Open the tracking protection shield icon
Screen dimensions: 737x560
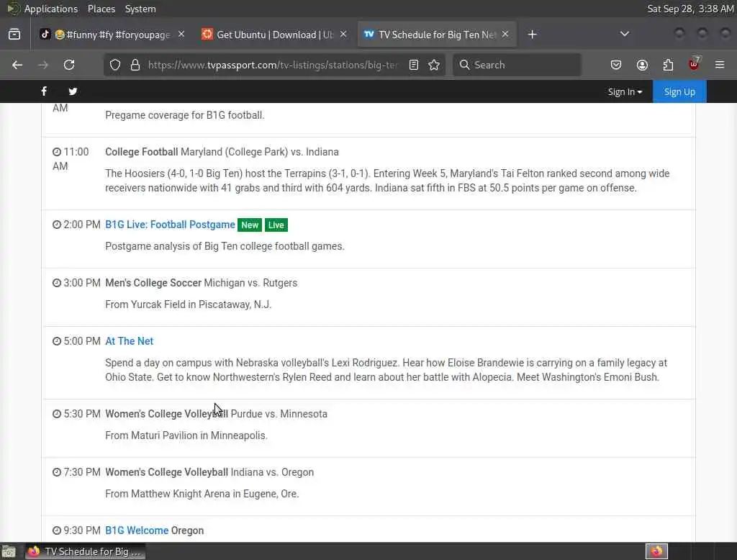click(115, 65)
